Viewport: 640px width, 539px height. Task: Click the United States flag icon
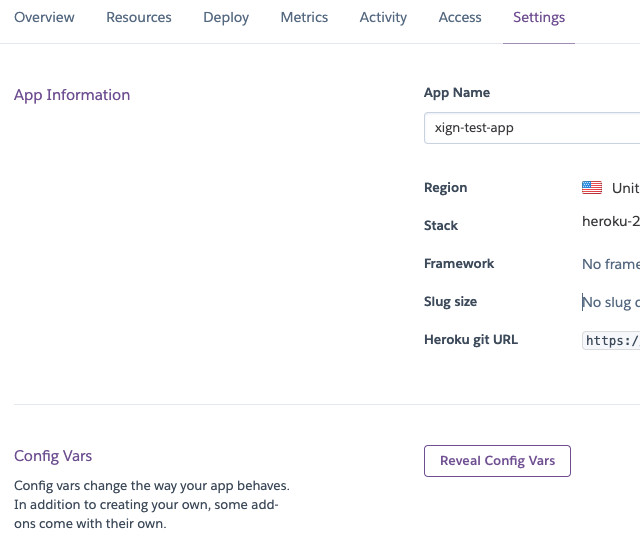(x=592, y=188)
